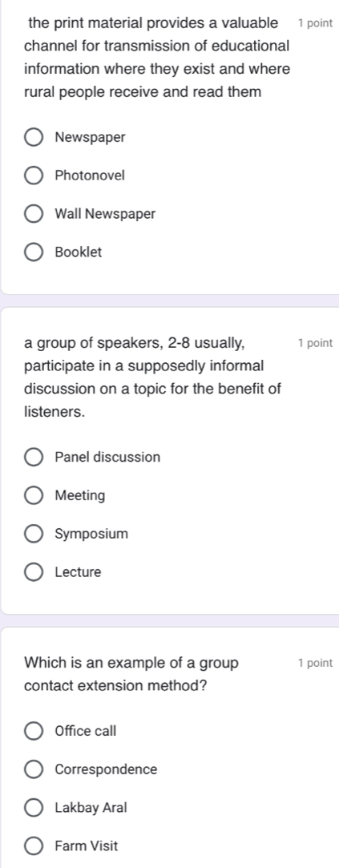Screen dimensions: 339x868
Task: Select the Lakbay Aral answer
Action: pyautogui.click(x=34, y=808)
